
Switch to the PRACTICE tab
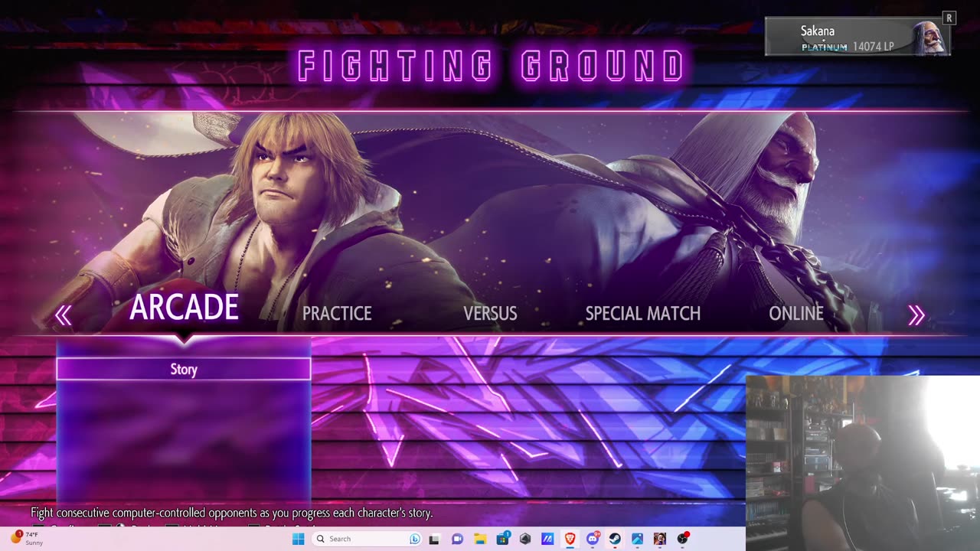point(337,313)
